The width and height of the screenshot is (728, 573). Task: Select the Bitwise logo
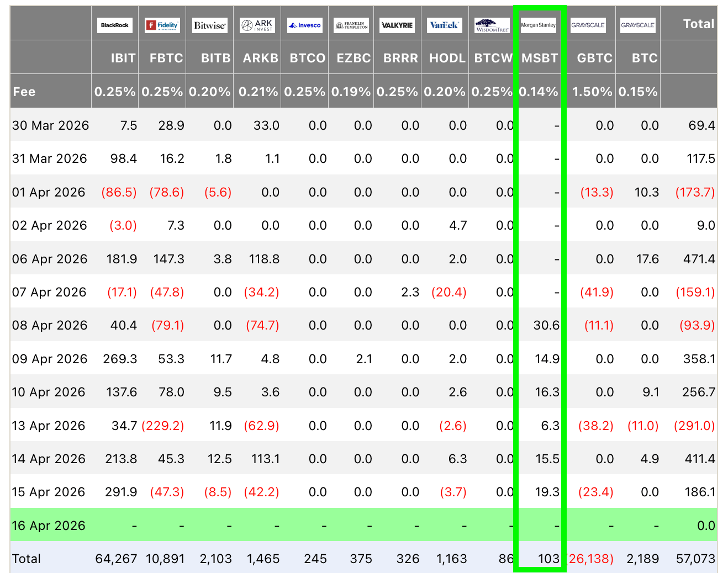tap(209, 25)
